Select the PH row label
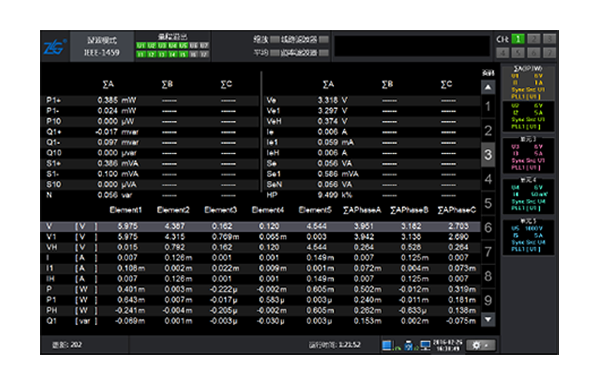The width and height of the screenshot is (600, 385). pos(52,310)
